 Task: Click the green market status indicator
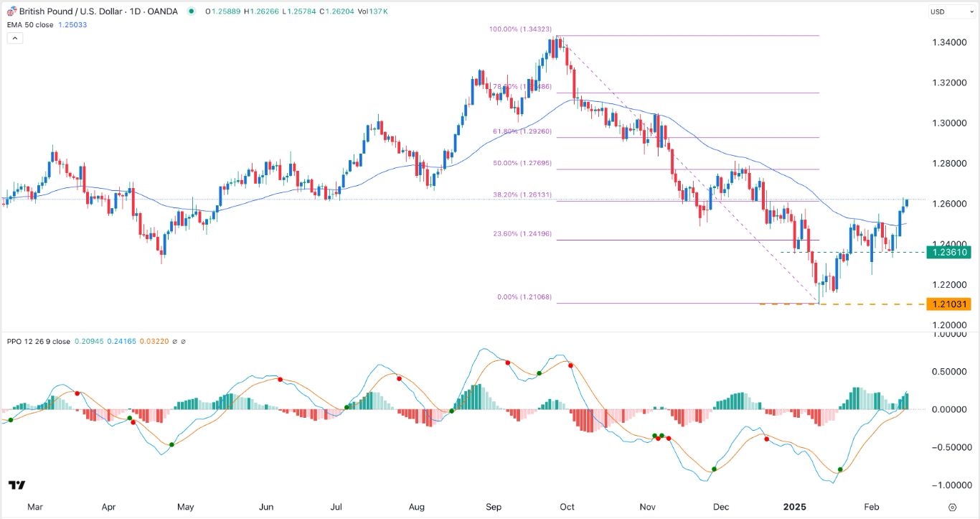[x=191, y=11]
